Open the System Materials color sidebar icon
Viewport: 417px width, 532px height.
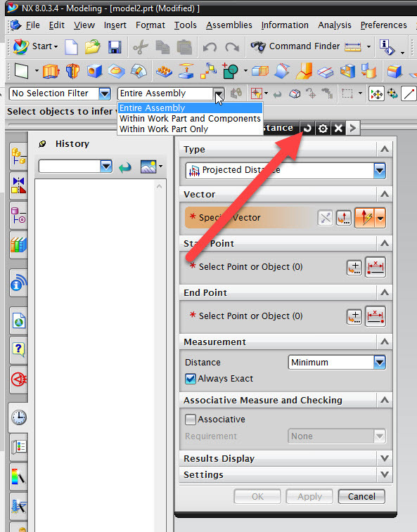click(x=19, y=476)
